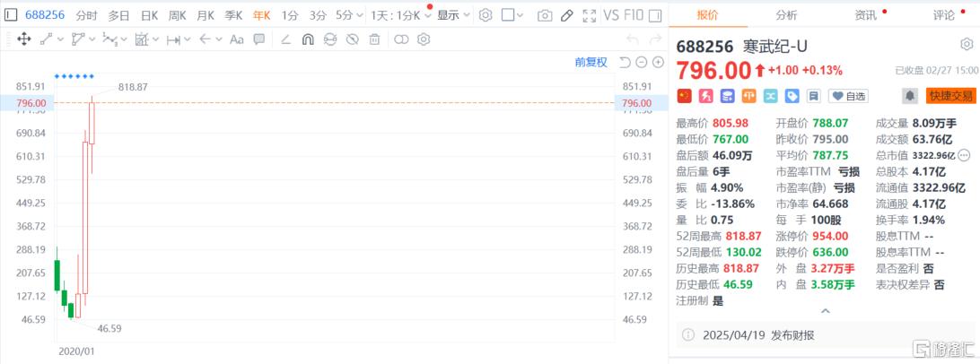Select the 年K yearly candlestick period

261,15
